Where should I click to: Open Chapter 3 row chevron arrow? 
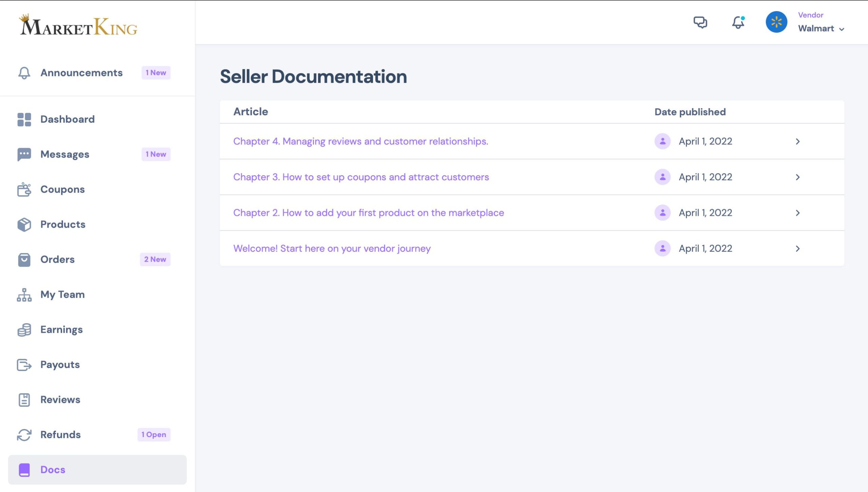[798, 177]
